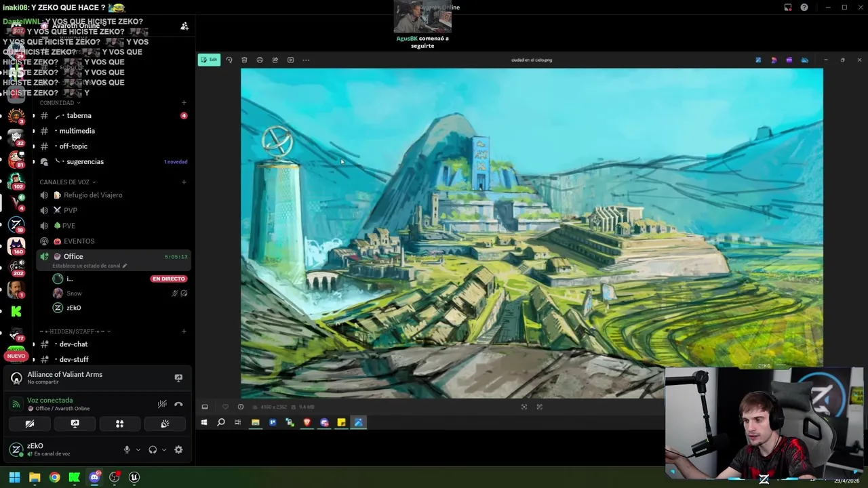Rotate the image in Photos toolbar
Image resolution: width=868 pixels, height=488 pixels.
click(x=229, y=60)
